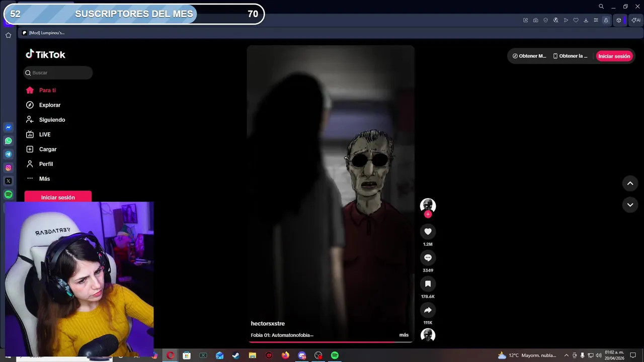Image resolution: width=644 pixels, height=362 pixels.
Task: Open Firefox from the taskbar
Action: [285, 355]
